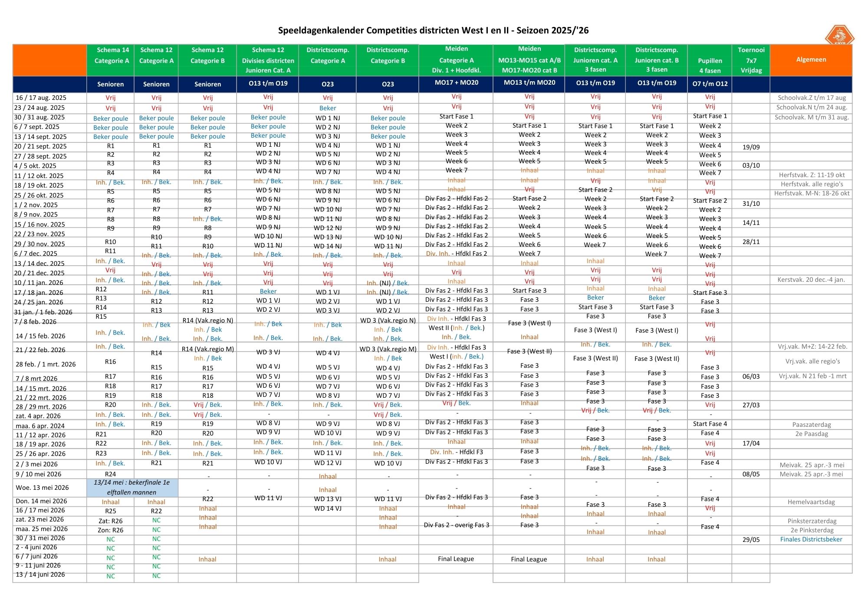
Task: Click the Speeldagenkalender document title
Action: [433, 30]
